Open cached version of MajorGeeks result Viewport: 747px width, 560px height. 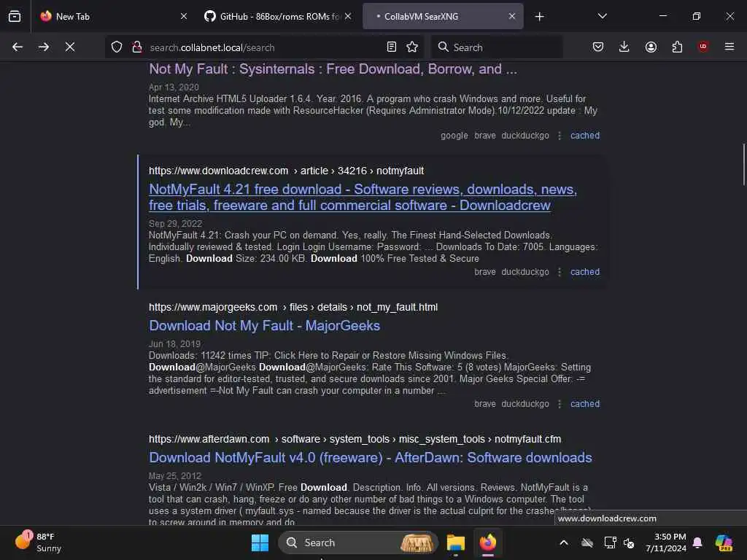tap(585, 404)
